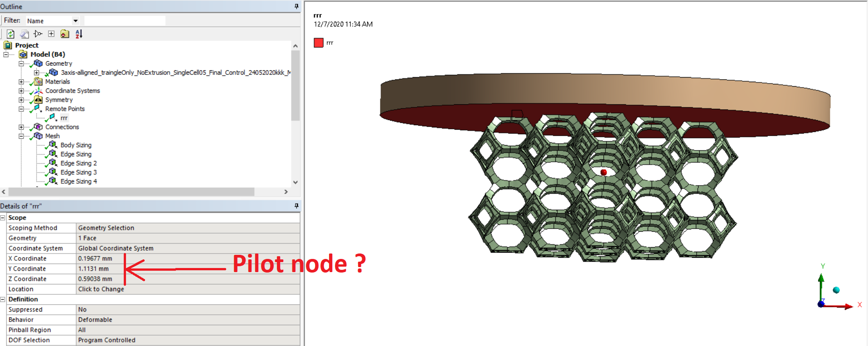The width and height of the screenshot is (868, 346).
Task: Click the Behavior 'Deformable' value cell
Action: click(188, 320)
